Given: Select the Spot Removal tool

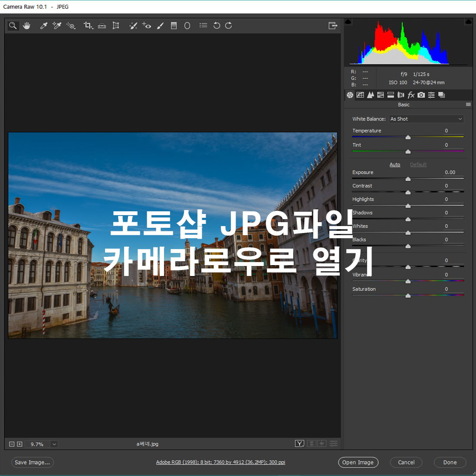Looking at the screenshot, I should [133, 26].
